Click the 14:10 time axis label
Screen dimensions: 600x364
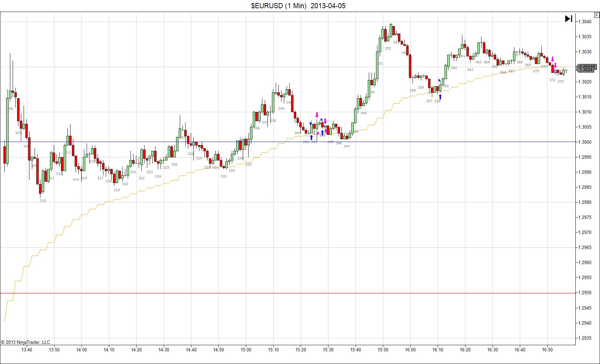click(x=109, y=350)
